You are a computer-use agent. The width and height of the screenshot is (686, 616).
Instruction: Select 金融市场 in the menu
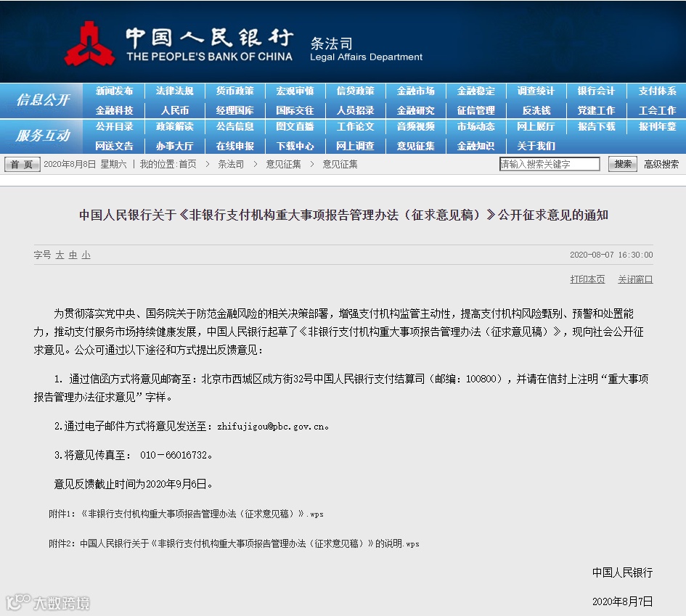pyautogui.click(x=416, y=91)
